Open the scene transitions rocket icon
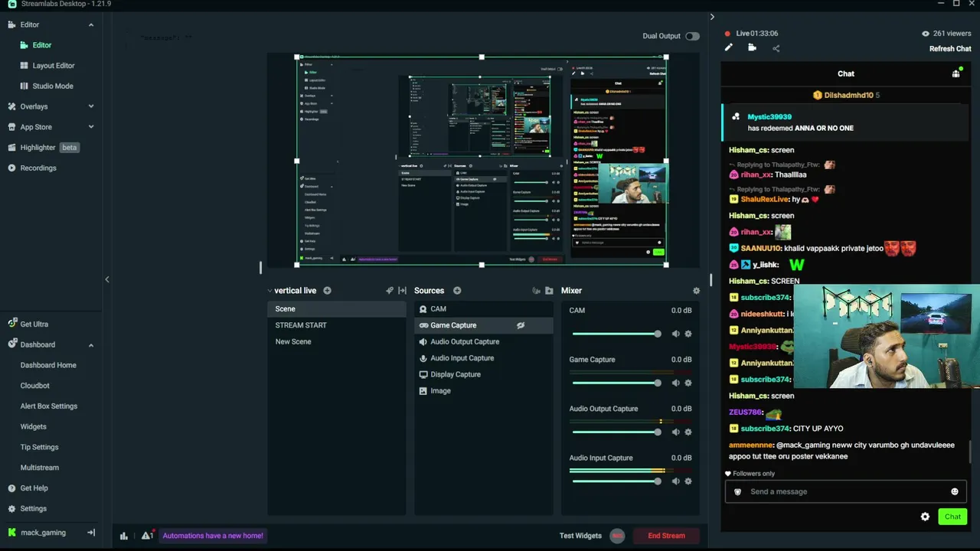Viewport: 980px width, 551px height. 390,291
